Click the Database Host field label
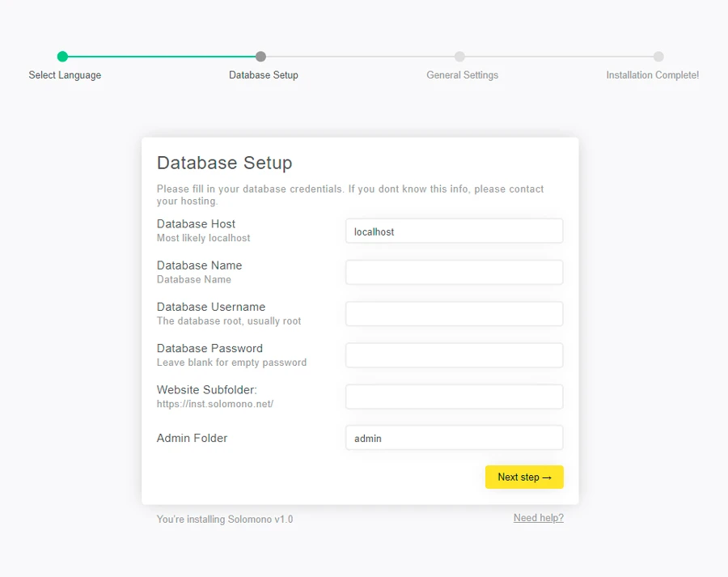Viewport: 728px width, 577px height. [196, 224]
